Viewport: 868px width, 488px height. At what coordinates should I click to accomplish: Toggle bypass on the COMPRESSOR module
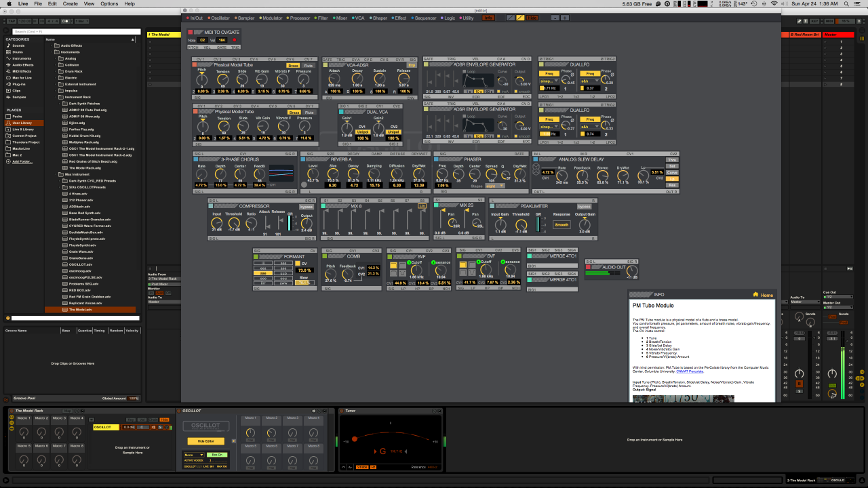coord(307,206)
